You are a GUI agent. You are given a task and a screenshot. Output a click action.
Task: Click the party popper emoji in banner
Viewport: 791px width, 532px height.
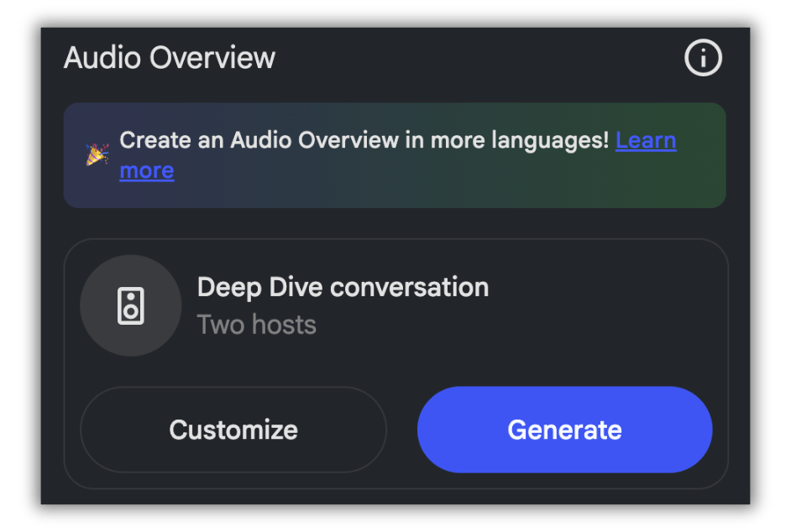pos(97,154)
